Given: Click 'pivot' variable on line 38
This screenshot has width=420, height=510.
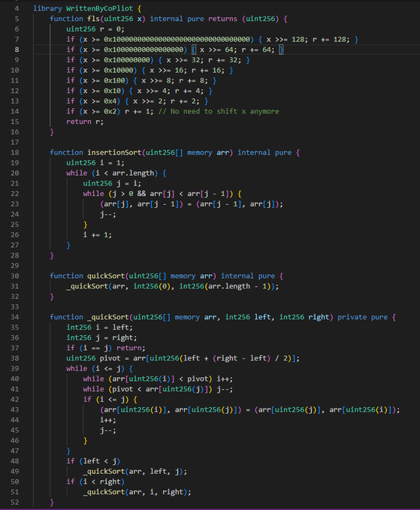Looking at the screenshot, I should pos(110,358).
